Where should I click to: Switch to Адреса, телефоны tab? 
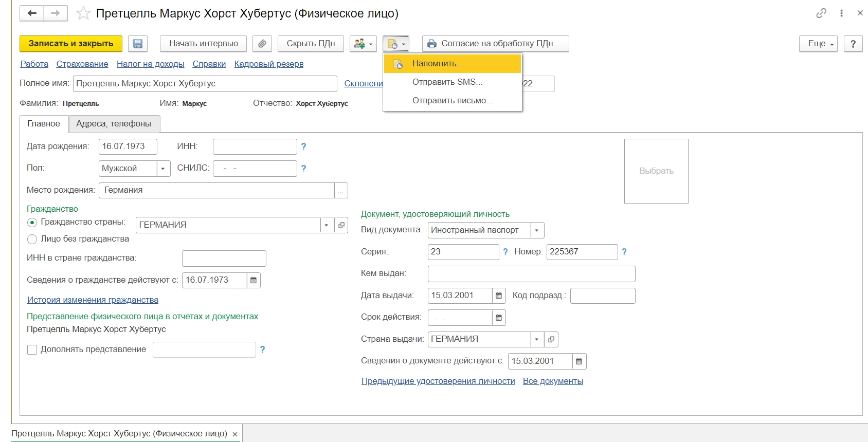[114, 124]
